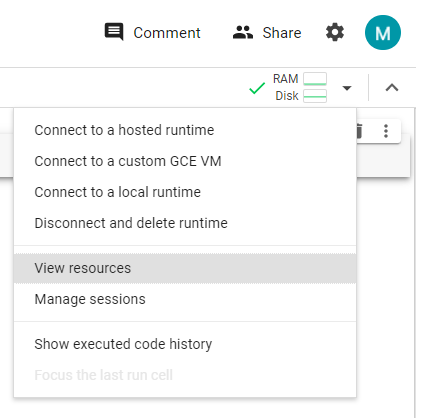Click the Share text button
431x418 pixels.
point(282,33)
